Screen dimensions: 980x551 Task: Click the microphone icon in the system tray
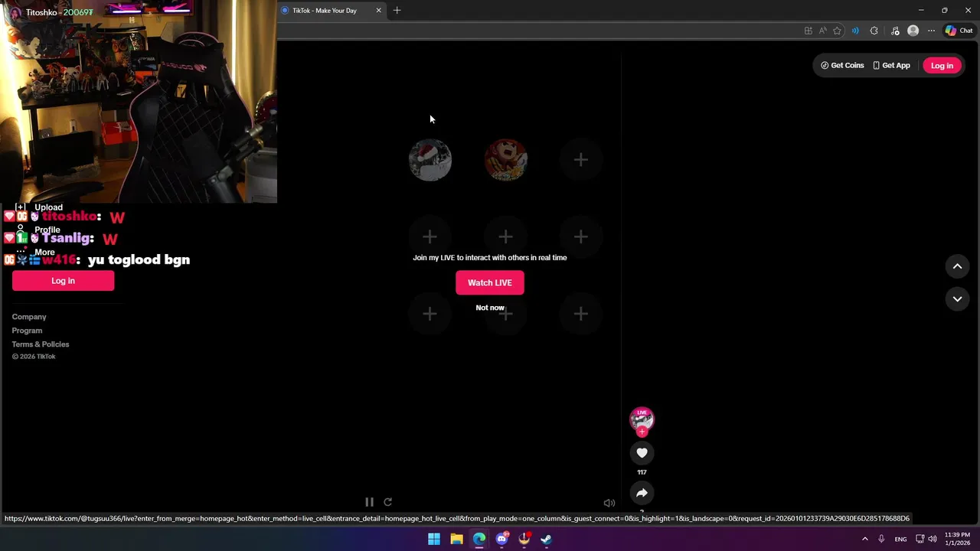(x=881, y=540)
